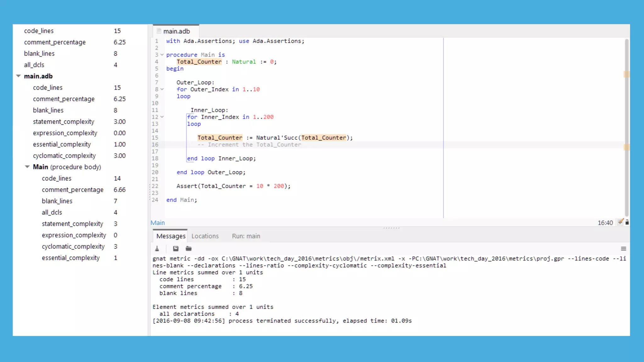Click the 16:40 cursor position indicator
Screen dimensions: 644x362
605,223
